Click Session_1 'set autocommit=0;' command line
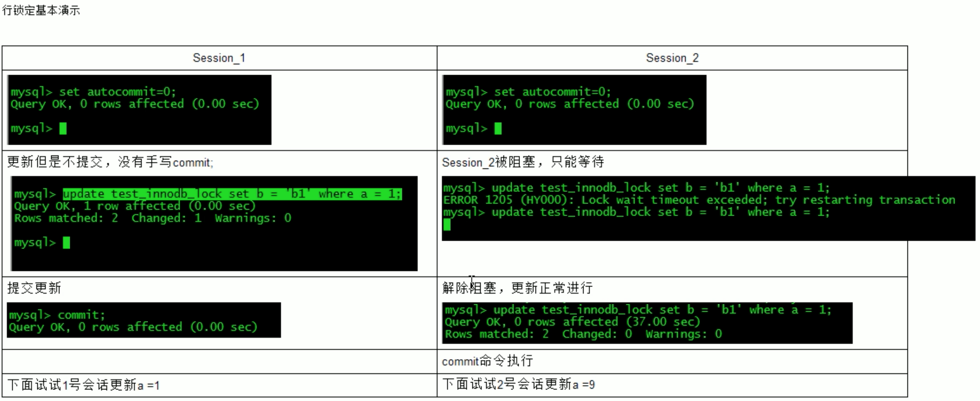Image resolution: width=980 pixels, height=401 pixels. [x=93, y=91]
